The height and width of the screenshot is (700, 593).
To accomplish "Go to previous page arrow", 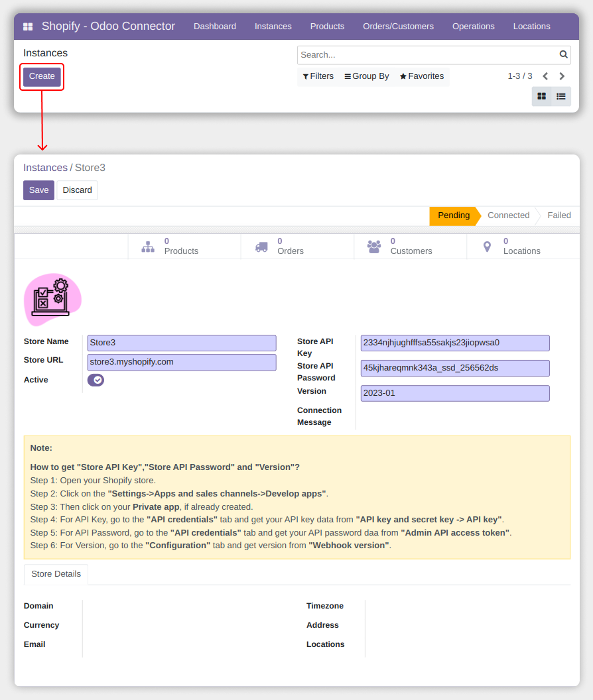I will click(545, 76).
